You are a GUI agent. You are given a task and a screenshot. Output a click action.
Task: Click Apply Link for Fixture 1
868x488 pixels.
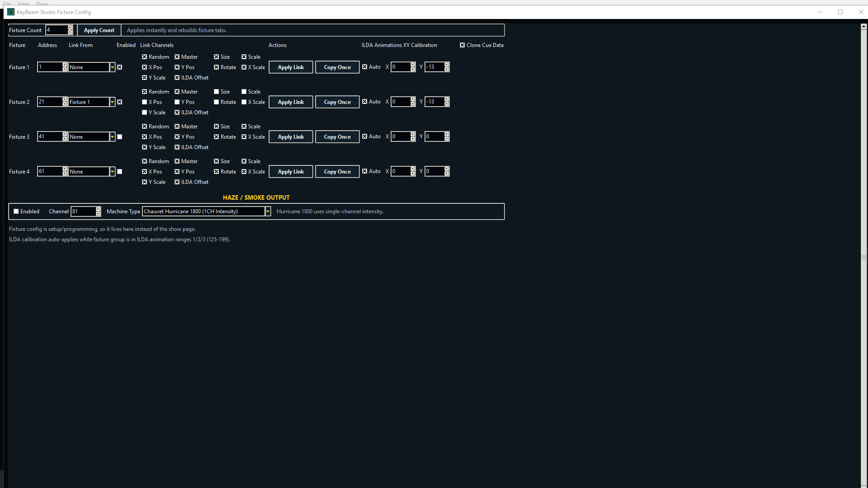pyautogui.click(x=291, y=67)
